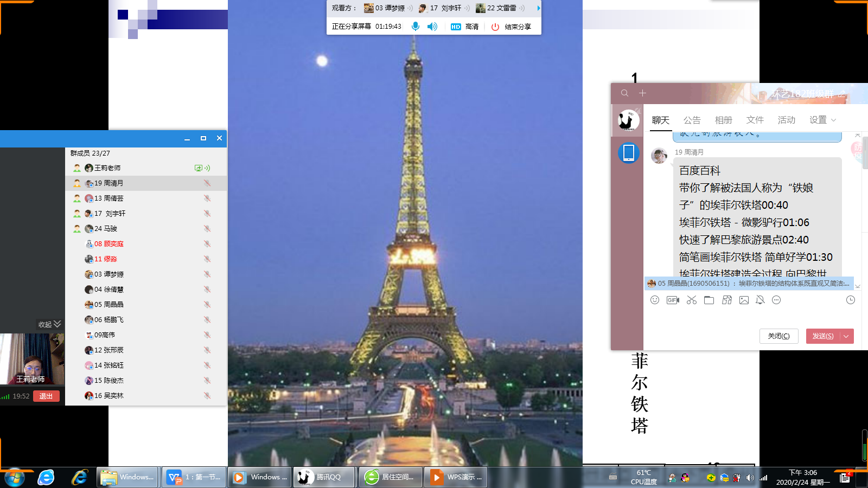The height and width of the screenshot is (488, 868).
Task: Click the 关闭(C) button
Action: [x=778, y=336]
